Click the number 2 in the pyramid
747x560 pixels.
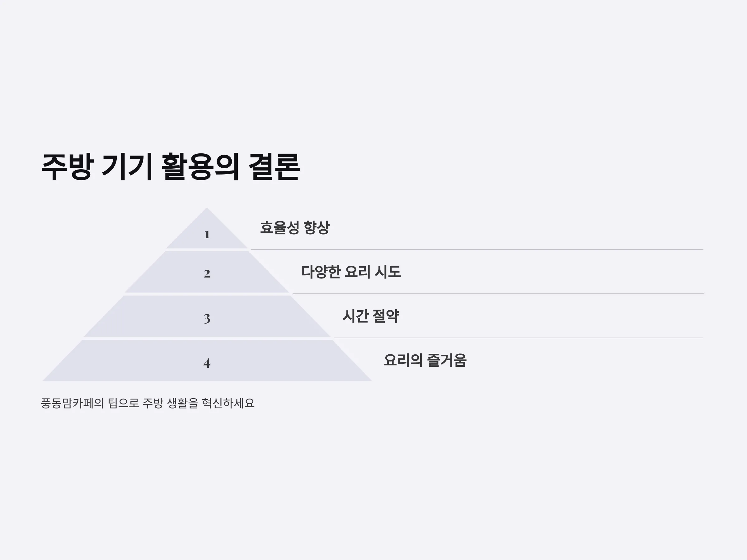207,274
